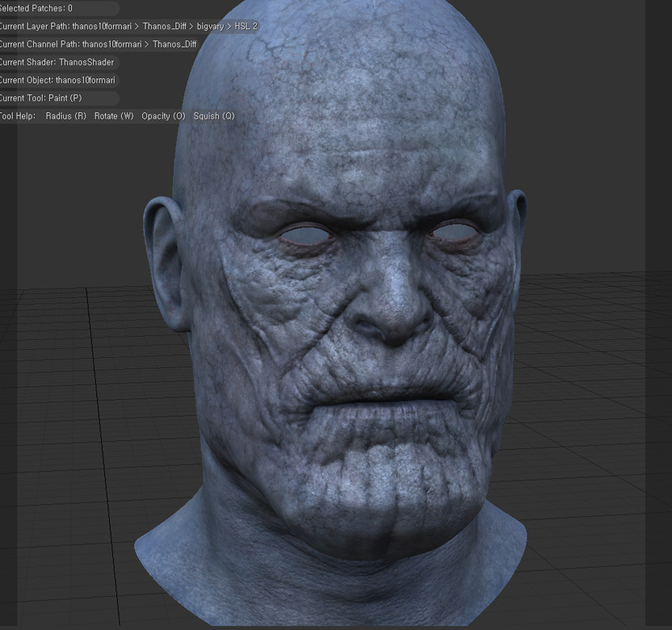This screenshot has height=630, width=672.
Task: Click the 'HSL 2' layer name in path
Action: click(246, 26)
